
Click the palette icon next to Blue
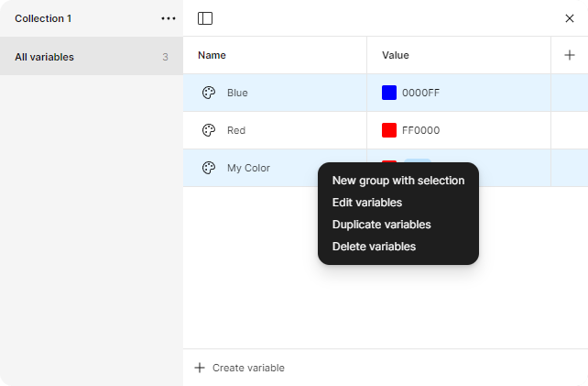(209, 93)
